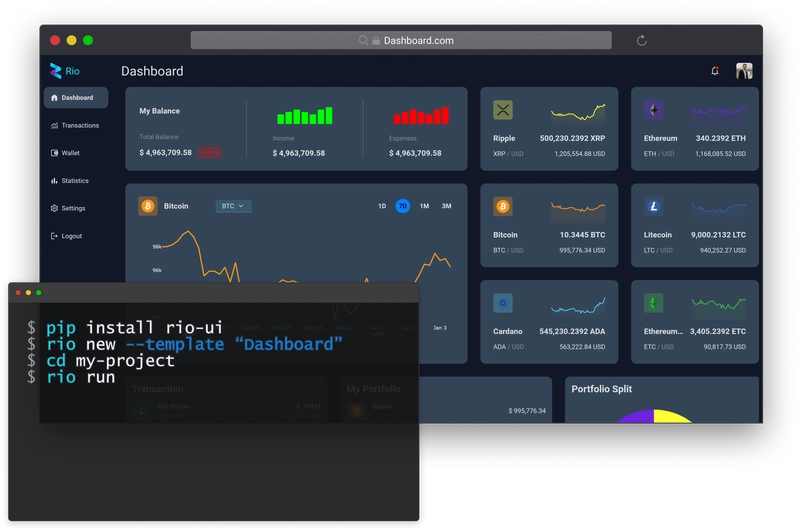
Task: Click 'rio run' line in terminal window
Action: tap(81, 377)
